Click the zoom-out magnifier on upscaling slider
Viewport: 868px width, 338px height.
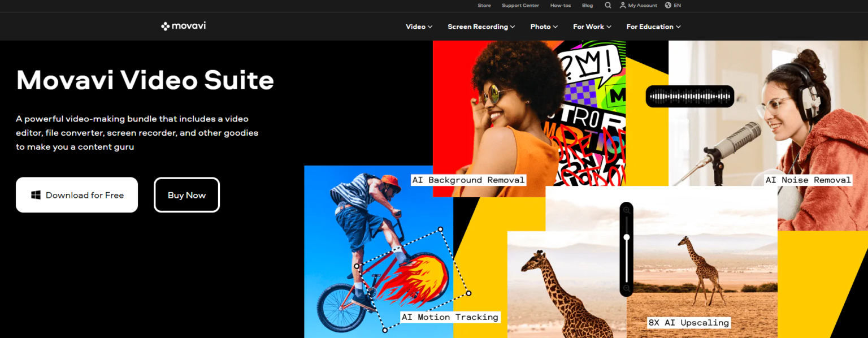[x=626, y=289]
